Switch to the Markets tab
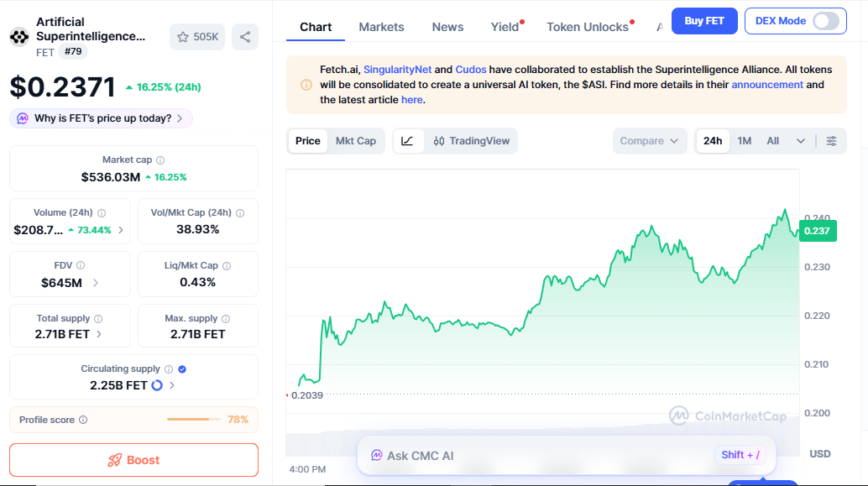 pyautogui.click(x=381, y=26)
